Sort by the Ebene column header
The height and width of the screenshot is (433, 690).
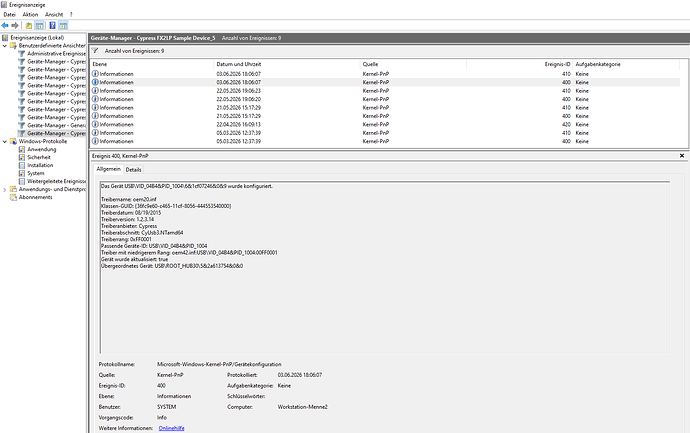pyautogui.click(x=152, y=64)
